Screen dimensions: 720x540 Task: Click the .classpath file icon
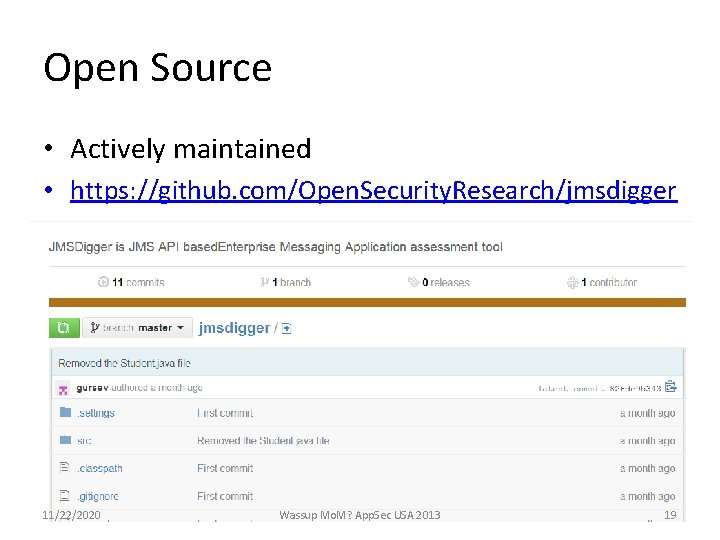click(x=65, y=467)
